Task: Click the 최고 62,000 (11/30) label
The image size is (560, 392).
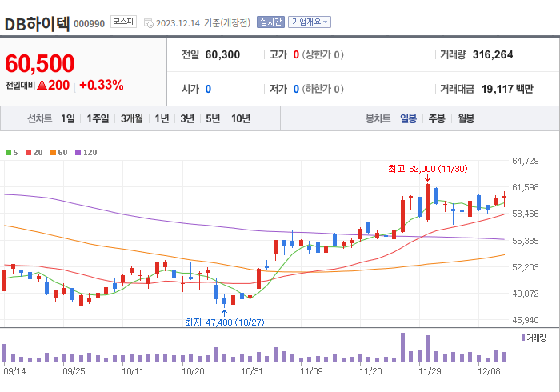Action: point(427,169)
